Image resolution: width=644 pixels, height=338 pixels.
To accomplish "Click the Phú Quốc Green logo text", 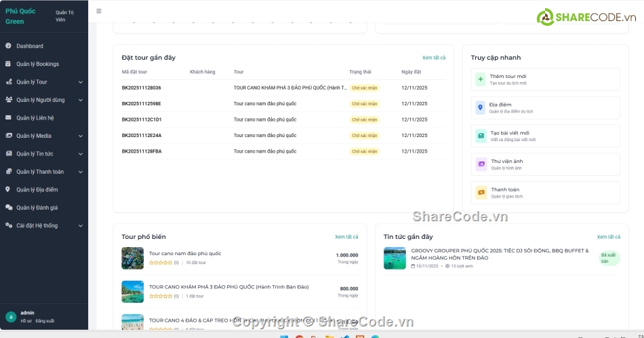I will tap(20, 16).
